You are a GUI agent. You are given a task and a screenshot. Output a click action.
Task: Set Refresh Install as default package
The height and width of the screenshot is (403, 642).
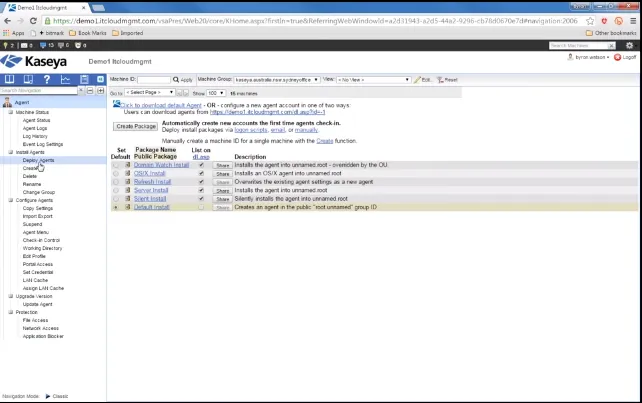tap(116, 182)
